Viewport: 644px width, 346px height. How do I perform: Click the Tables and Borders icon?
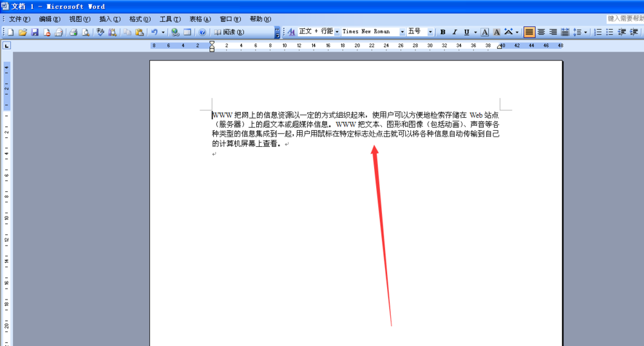[x=187, y=32]
